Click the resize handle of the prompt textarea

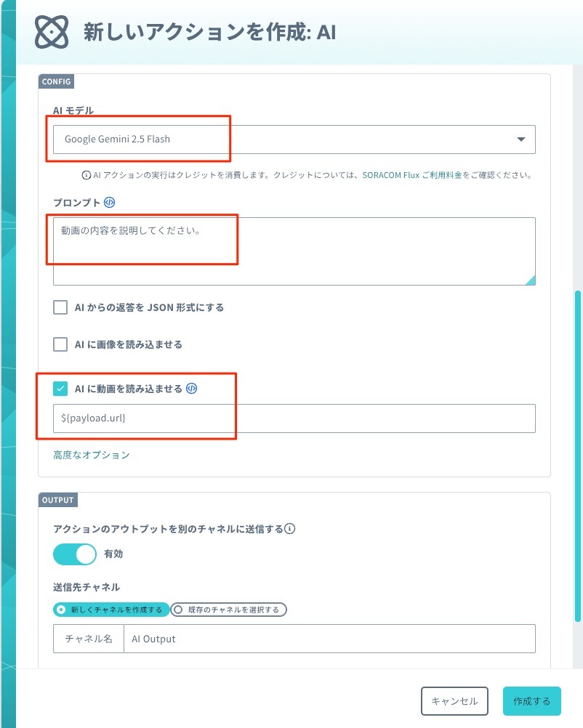click(x=530, y=280)
